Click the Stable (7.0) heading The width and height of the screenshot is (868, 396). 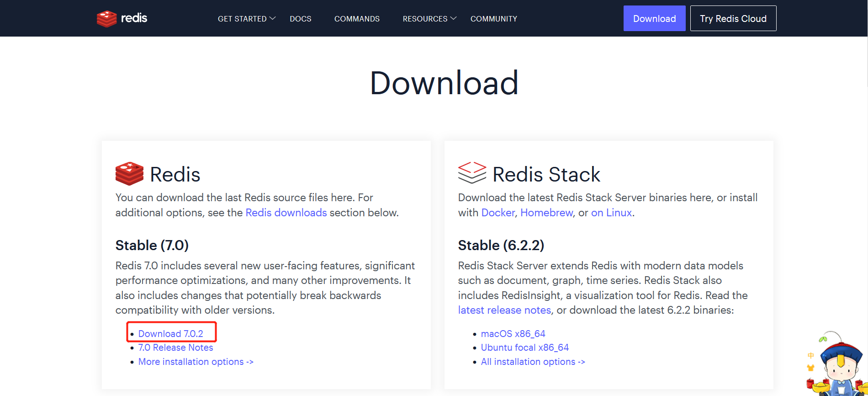click(x=152, y=246)
